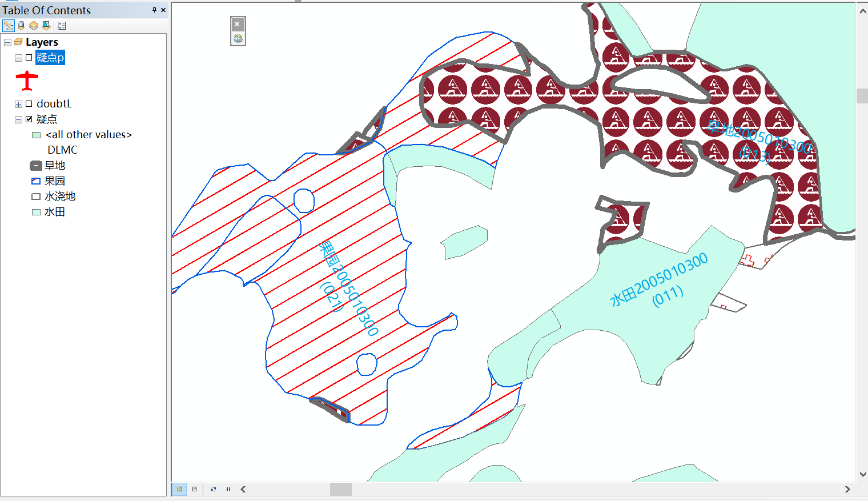The height and width of the screenshot is (501, 868).
Task: Click the List By Selection icon
Action: click(x=46, y=25)
